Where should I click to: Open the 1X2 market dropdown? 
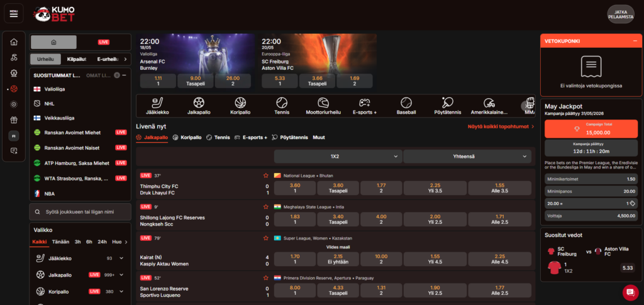(x=338, y=157)
